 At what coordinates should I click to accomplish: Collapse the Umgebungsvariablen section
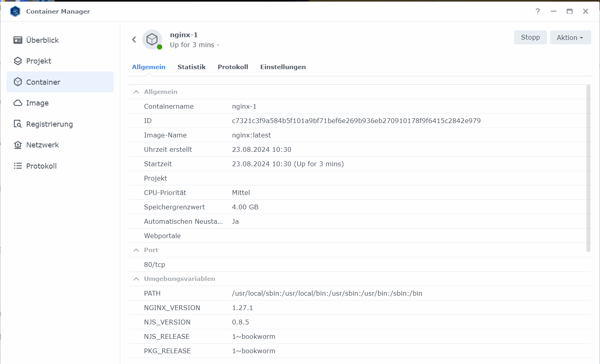click(136, 278)
